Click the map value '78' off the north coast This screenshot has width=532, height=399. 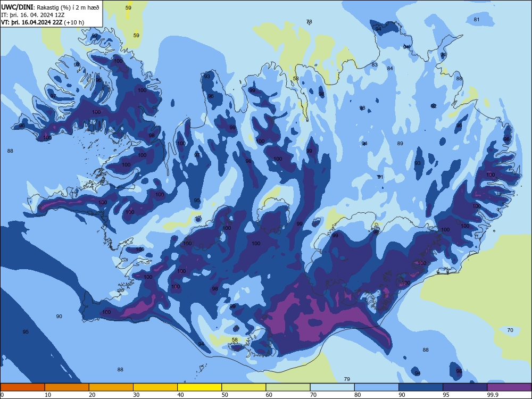click(x=309, y=22)
